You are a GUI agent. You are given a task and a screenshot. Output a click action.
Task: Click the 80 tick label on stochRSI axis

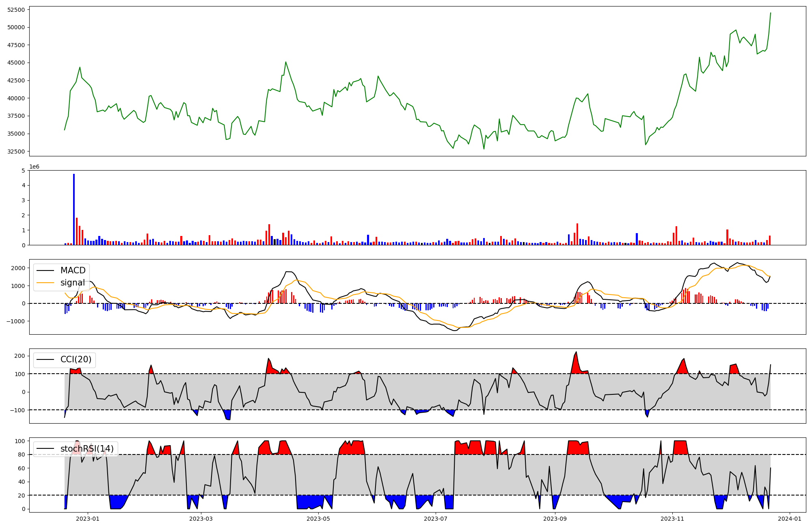click(x=22, y=454)
